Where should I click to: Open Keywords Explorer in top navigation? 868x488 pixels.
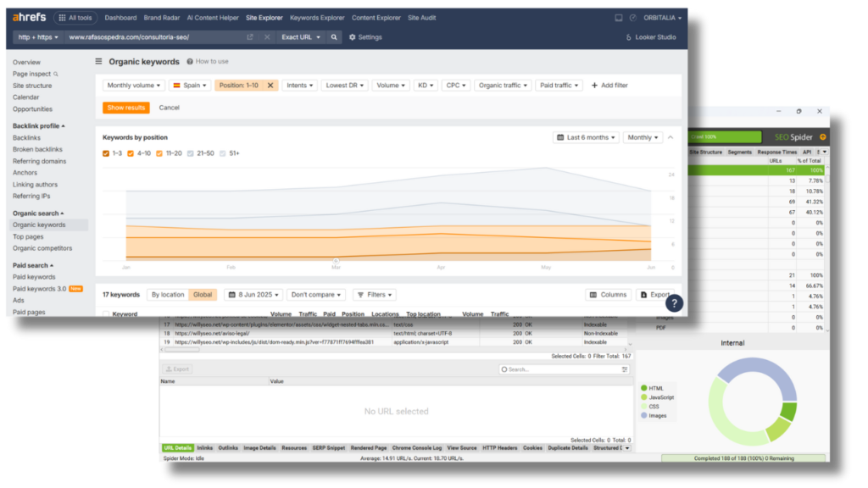point(317,18)
